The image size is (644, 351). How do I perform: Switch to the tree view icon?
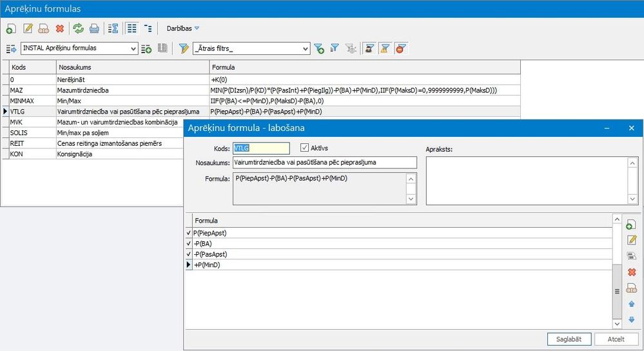[148, 28]
